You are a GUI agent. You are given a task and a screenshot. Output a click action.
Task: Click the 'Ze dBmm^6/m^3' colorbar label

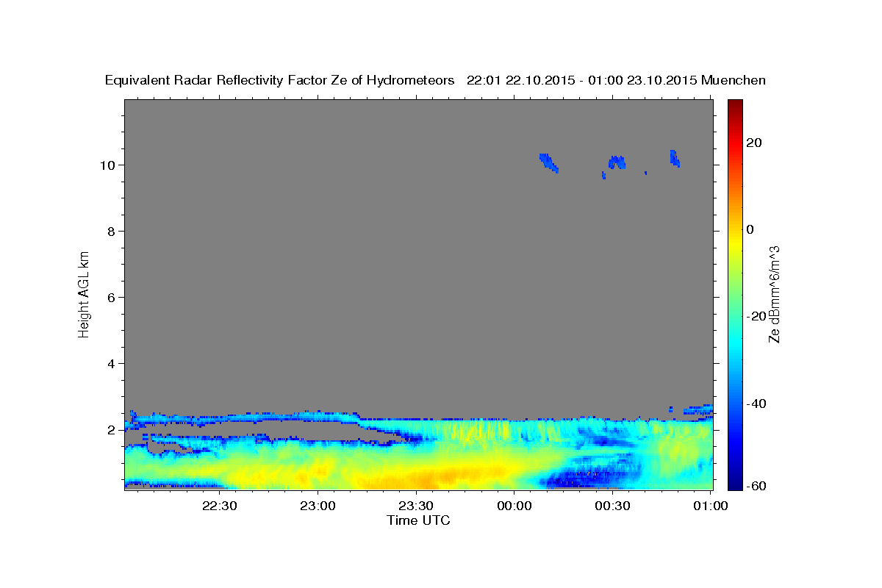tap(774, 294)
